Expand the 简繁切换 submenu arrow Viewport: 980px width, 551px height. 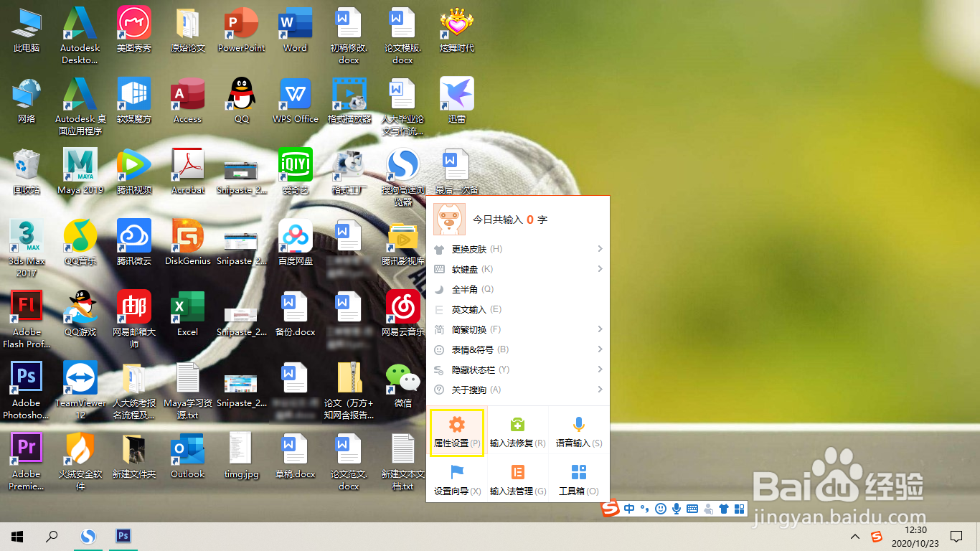pos(600,329)
